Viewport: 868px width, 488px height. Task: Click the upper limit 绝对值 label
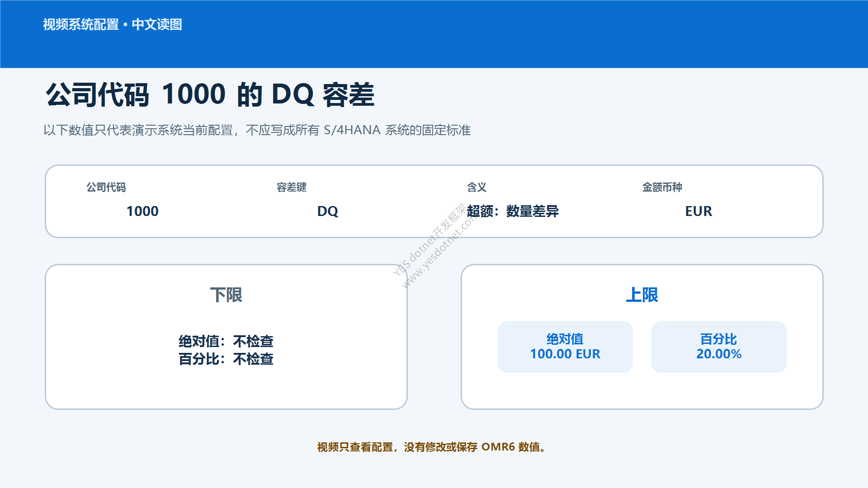pos(565,339)
